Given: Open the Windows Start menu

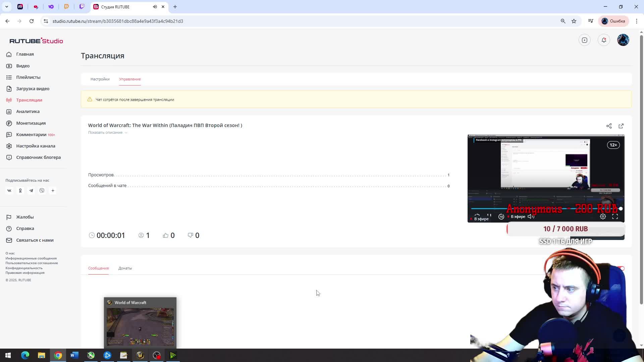Looking at the screenshot, I should point(8,355).
